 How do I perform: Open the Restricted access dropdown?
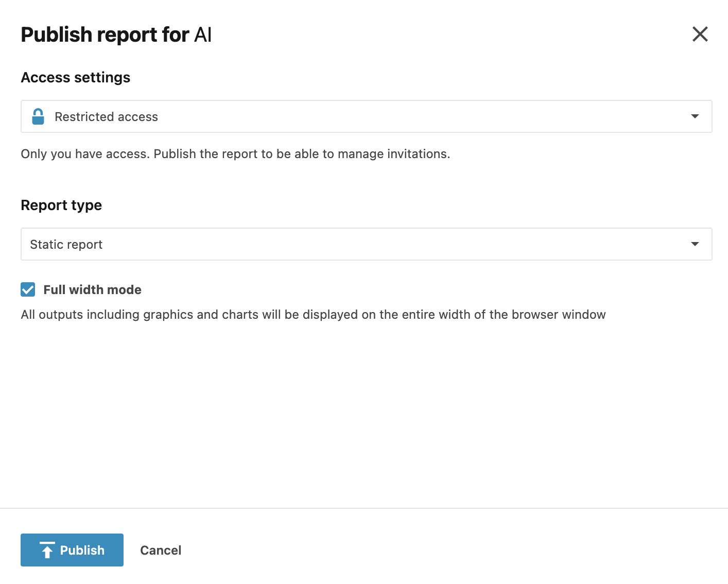tap(366, 117)
